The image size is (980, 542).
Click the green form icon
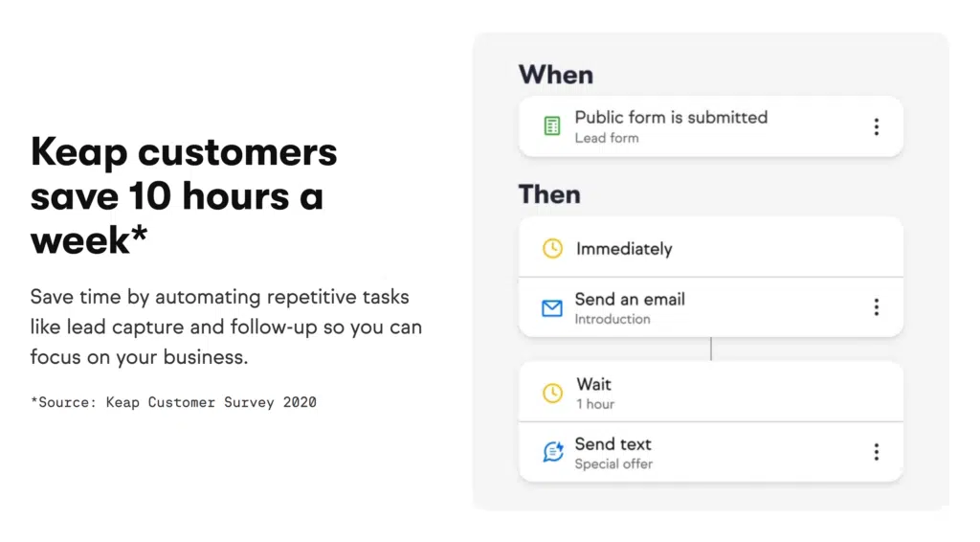click(x=552, y=126)
